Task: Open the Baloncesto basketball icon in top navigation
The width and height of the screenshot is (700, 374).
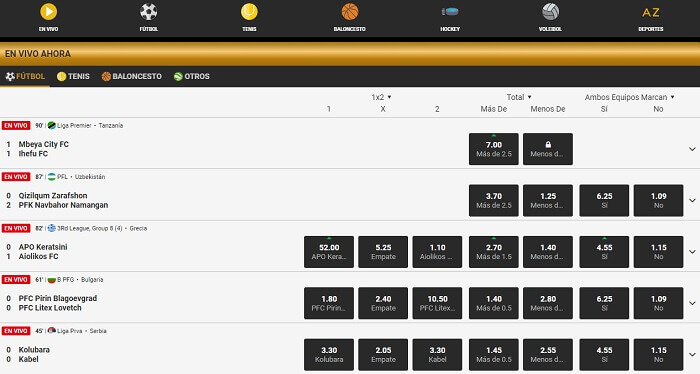Action: pyautogui.click(x=350, y=12)
